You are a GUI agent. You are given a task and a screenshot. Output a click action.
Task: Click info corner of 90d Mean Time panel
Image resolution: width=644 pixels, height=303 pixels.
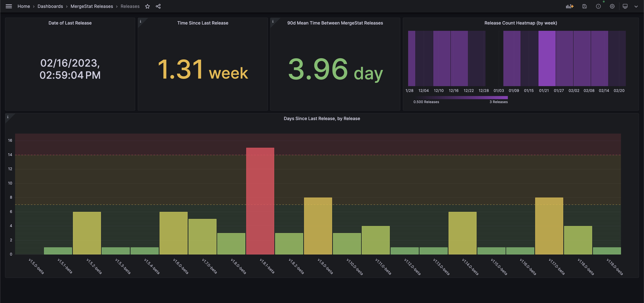tap(273, 21)
